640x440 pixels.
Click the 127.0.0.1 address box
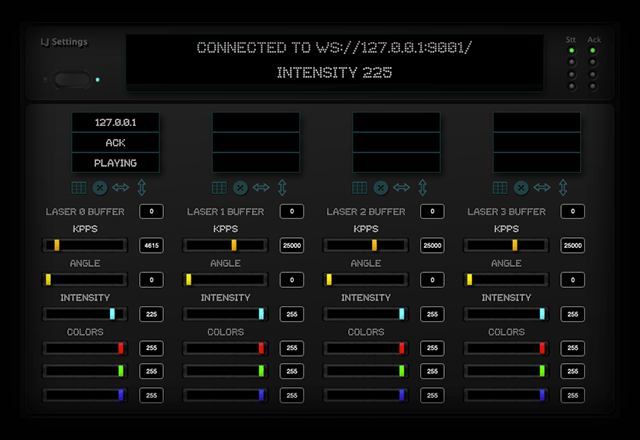pos(115,122)
